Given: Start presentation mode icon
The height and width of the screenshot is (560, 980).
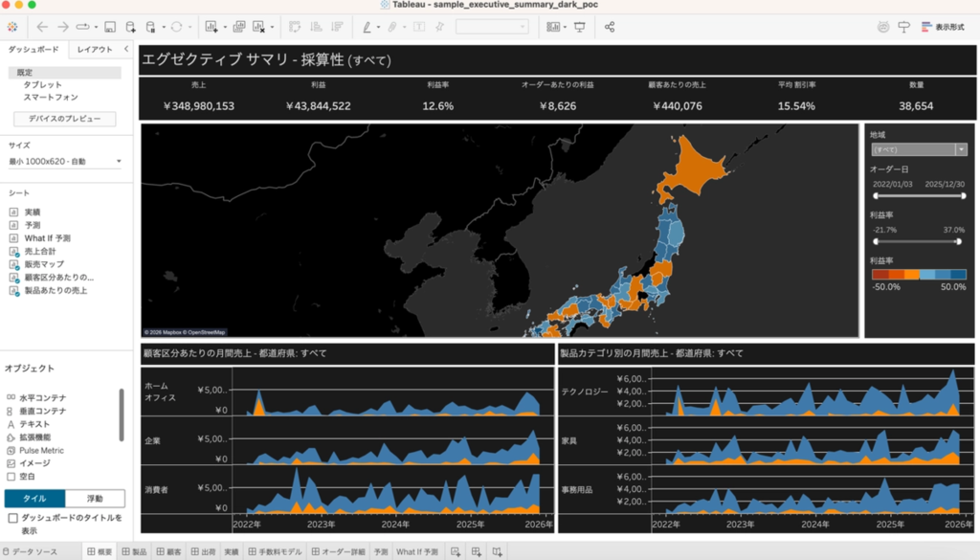Looking at the screenshot, I should click(x=580, y=27).
